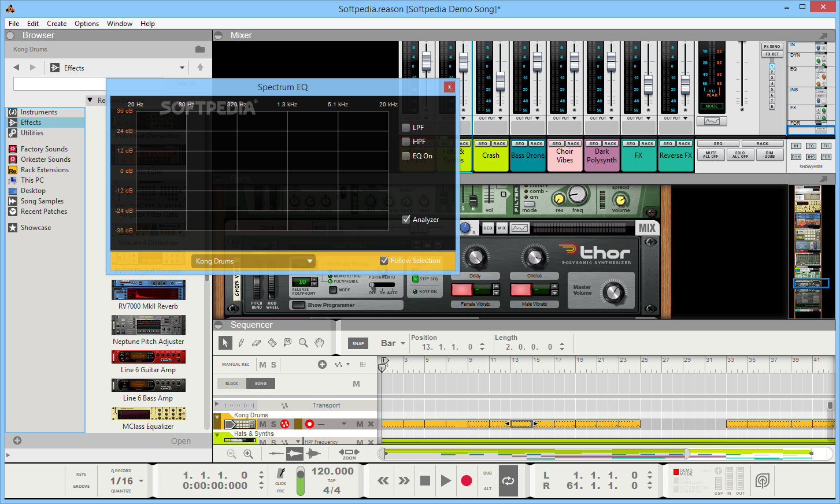Uncheck the Analyzer checkbox
The height and width of the screenshot is (504, 840).
tap(406, 219)
